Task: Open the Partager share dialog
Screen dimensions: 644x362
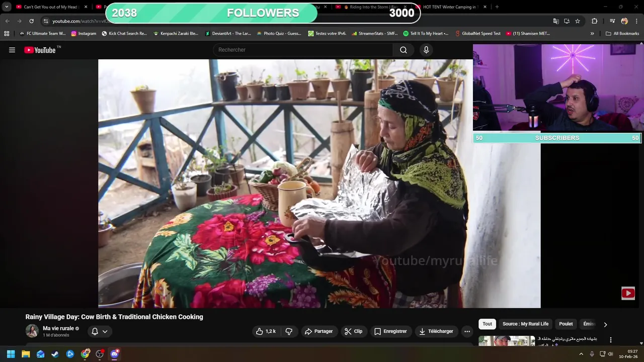Action: point(318,331)
